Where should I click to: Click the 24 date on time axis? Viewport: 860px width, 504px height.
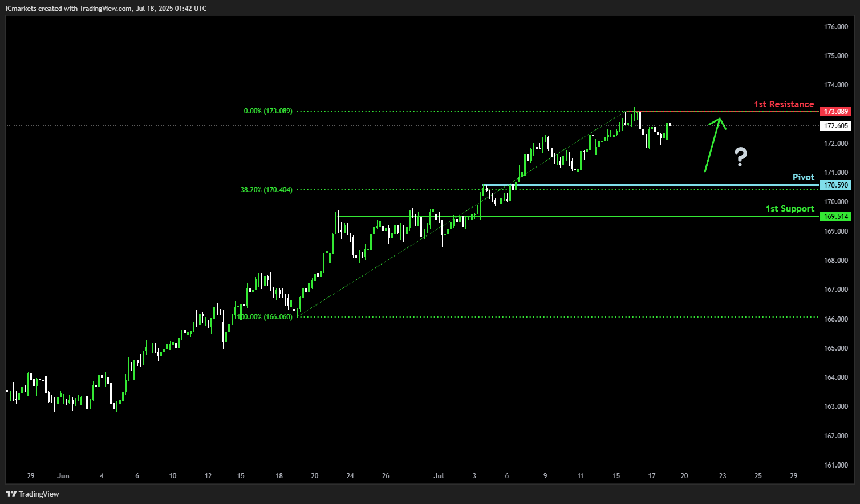click(350, 476)
